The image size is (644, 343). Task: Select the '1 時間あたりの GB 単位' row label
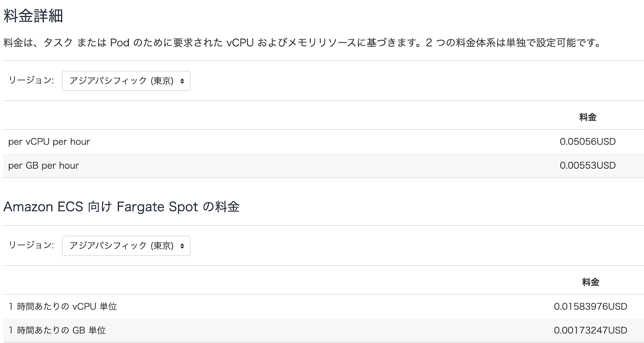tap(57, 330)
